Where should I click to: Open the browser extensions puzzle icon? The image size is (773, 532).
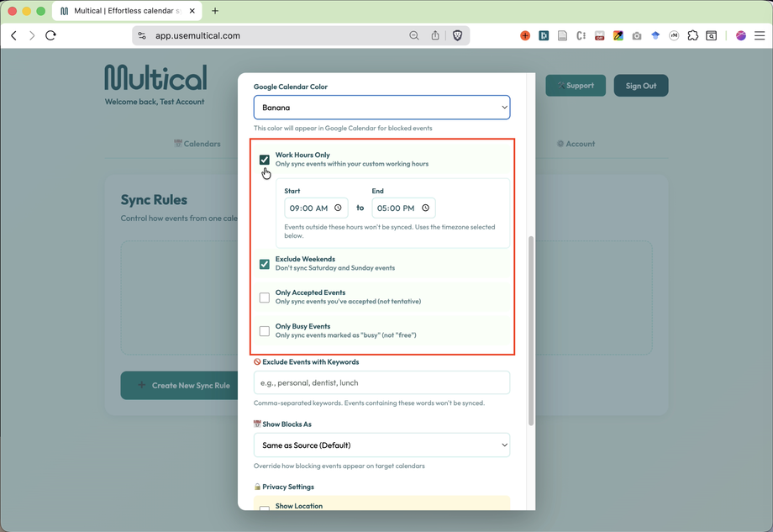[692, 35]
